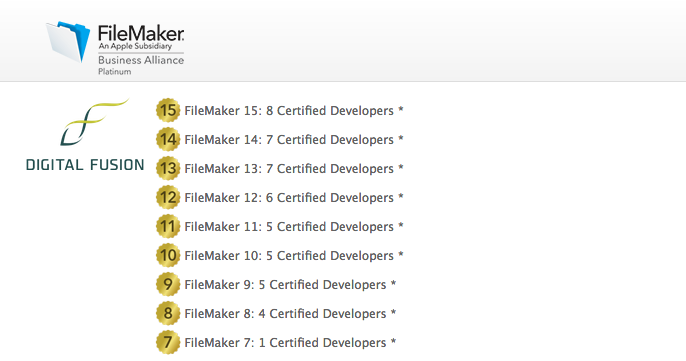Select 'FileMaker 8: 4 Certified Developers' text
The width and height of the screenshot is (686, 361).
[x=285, y=314]
